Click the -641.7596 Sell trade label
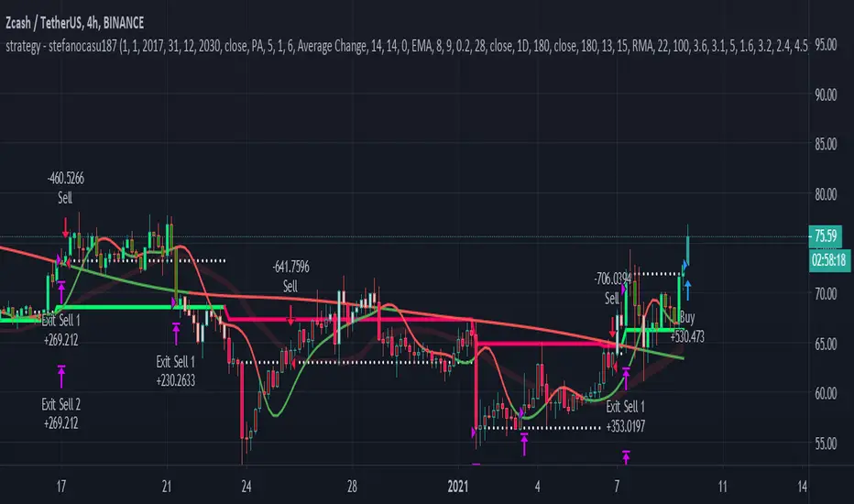Screen dimensions: 854x504 tap(290, 276)
